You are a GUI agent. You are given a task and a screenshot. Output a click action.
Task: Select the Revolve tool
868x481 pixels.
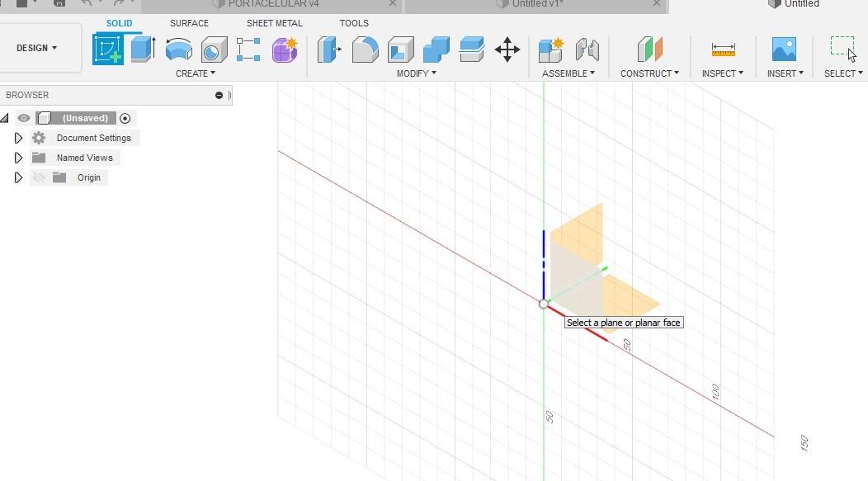[x=179, y=50]
